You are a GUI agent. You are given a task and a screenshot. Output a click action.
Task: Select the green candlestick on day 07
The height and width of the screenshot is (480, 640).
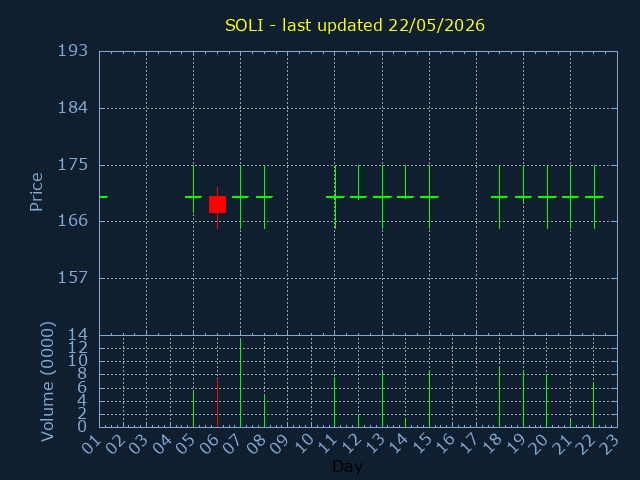point(240,197)
